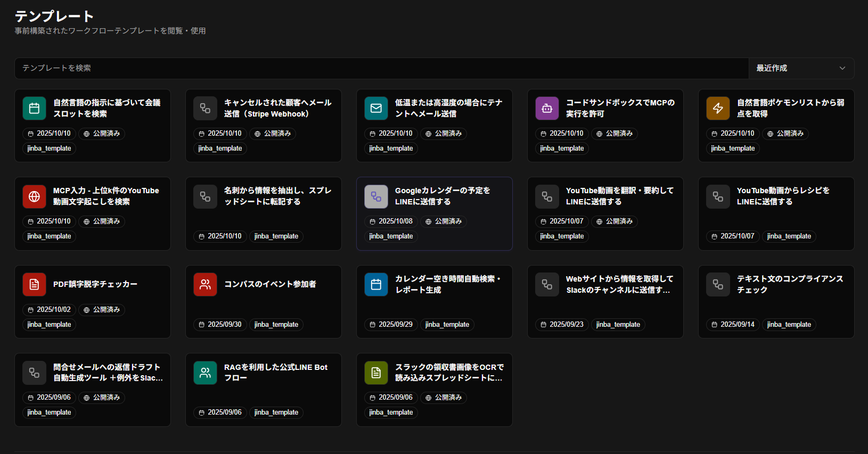Viewport: 868px width, 454px height.
Task: Click date 2025/09/06 on 問合せメールへの返信ドラフト card
Action: 49,398
